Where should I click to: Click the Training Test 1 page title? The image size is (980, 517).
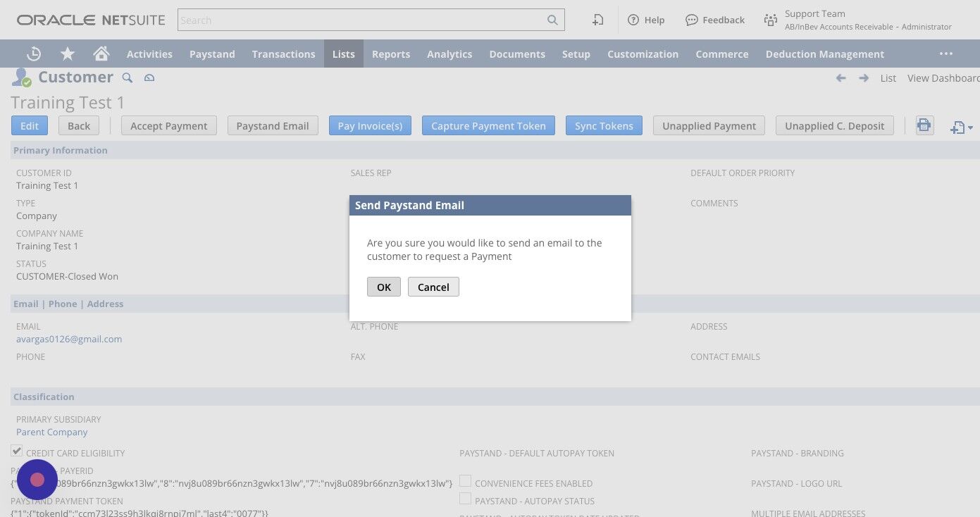coord(68,103)
